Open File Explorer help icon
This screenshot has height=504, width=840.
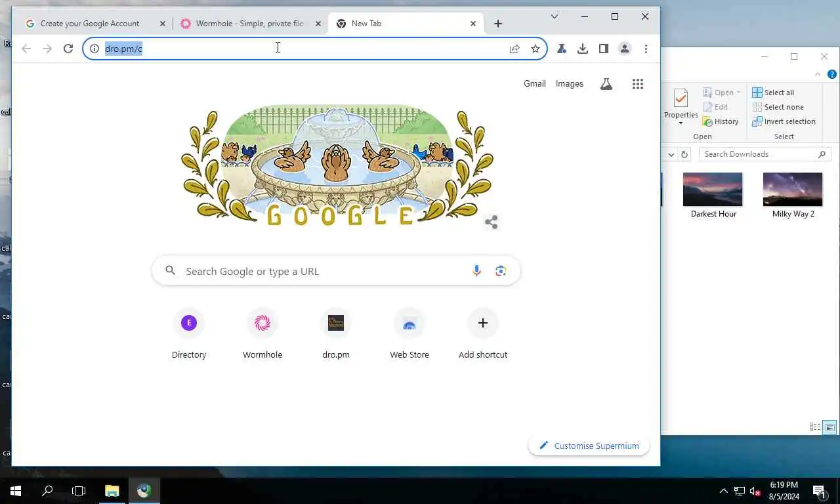coord(832,74)
